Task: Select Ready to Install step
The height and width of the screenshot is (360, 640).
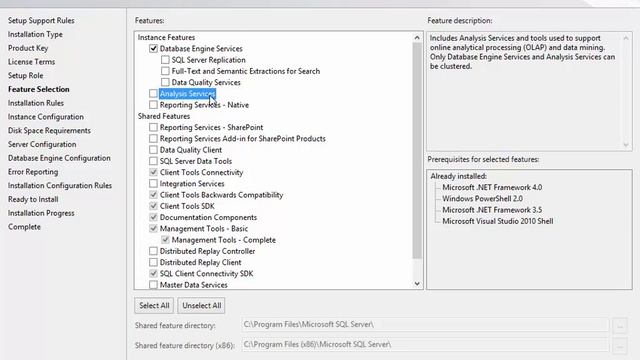Action: pyautogui.click(x=33, y=199)
